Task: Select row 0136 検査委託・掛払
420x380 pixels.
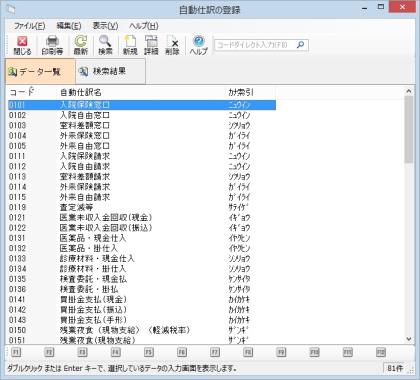Action: click(142, 289)
